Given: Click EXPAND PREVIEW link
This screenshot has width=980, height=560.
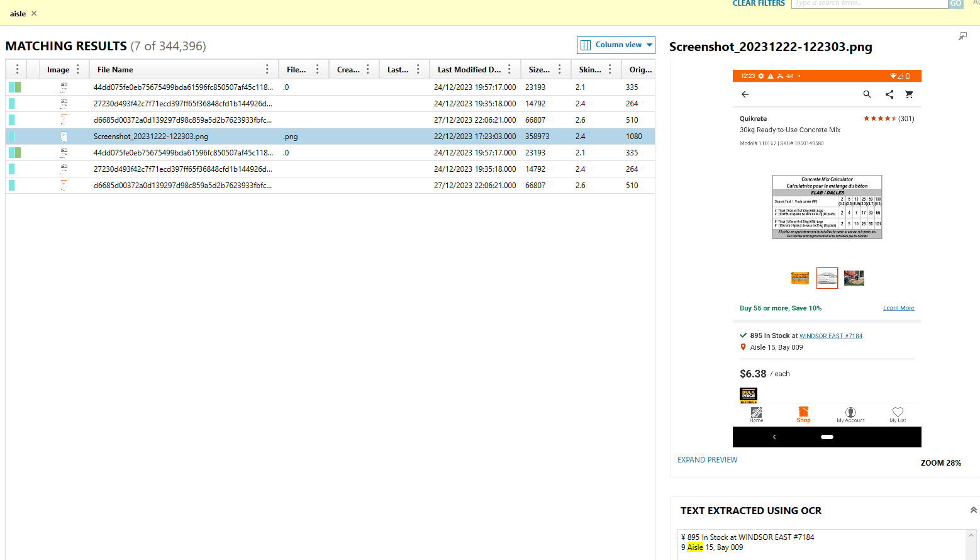Looking at the screenshot, I should [x=707, y=460].
